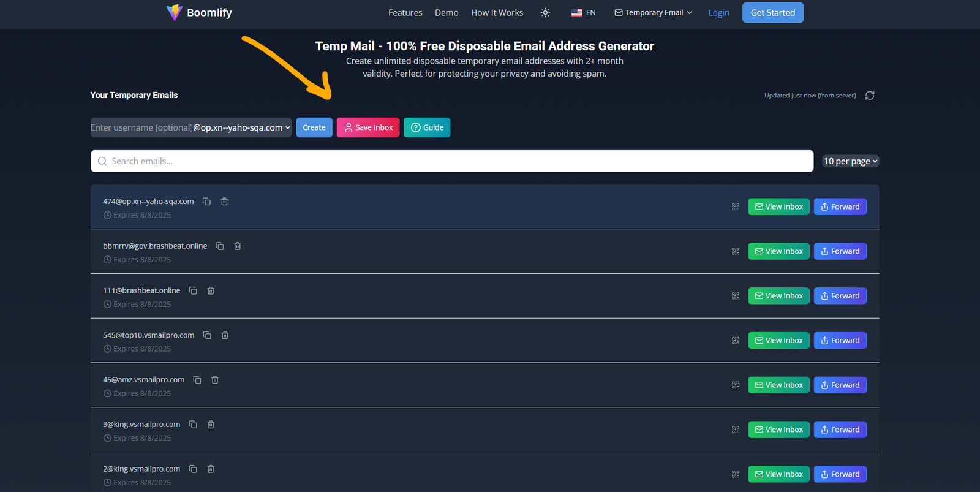Click the Get Started button
This screenshot has width=980, height=492.
point(773,12)
